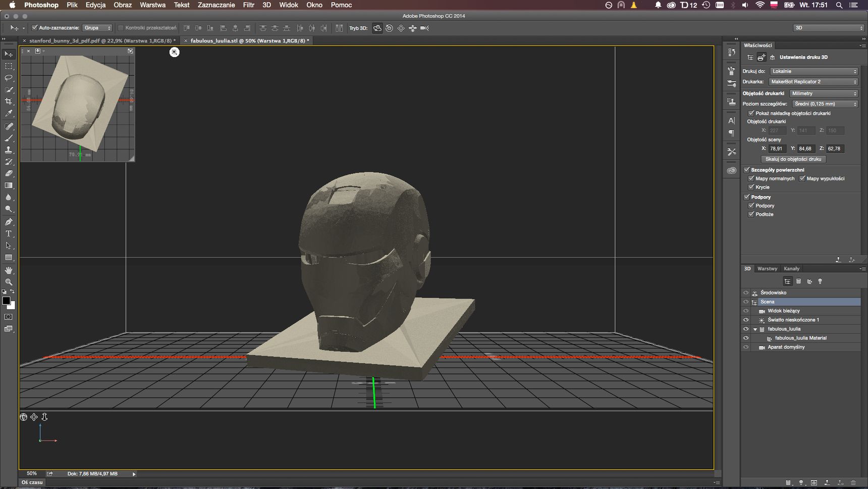Open the Grupa auto-select dropdown
This screenshot has width=868, height=489.
coord(97,28)
